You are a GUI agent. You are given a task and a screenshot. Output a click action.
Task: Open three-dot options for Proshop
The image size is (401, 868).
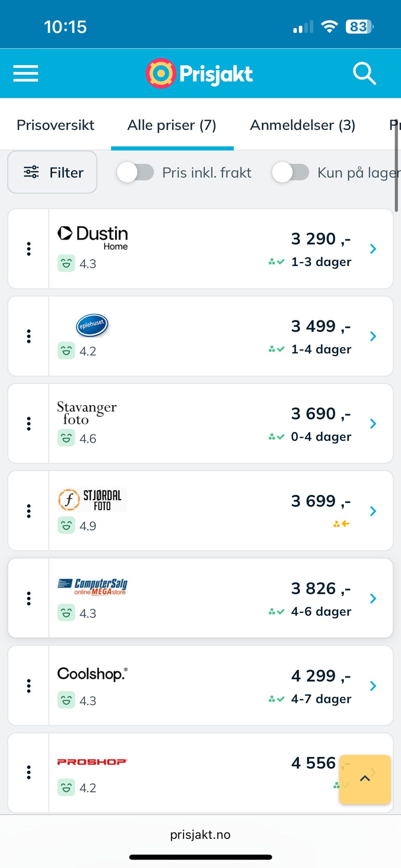[29, 772]
